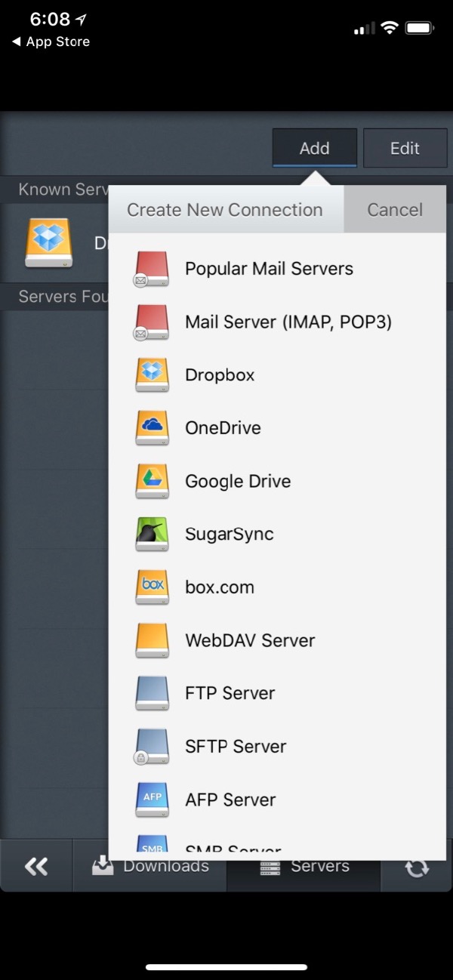The width and height of the screenshot is (453, 980).
Task: Tap the Downloads tray icon
Action: click(x=103, y=866)
